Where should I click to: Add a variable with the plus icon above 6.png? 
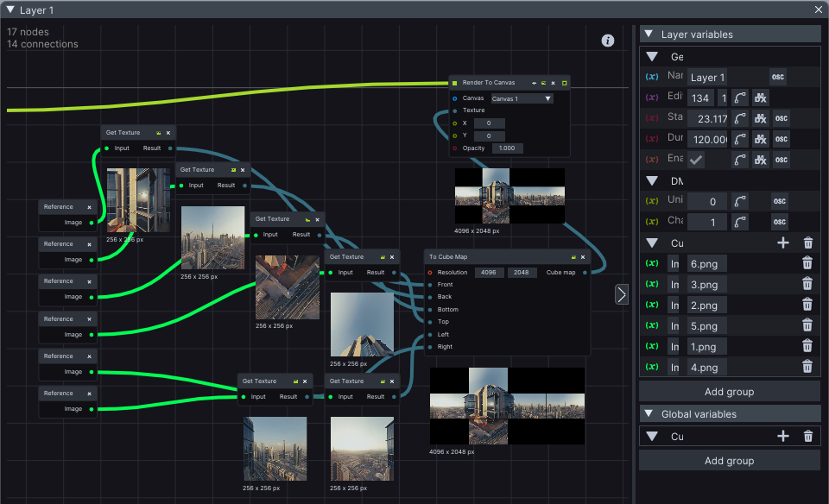[x=783, y=243]
